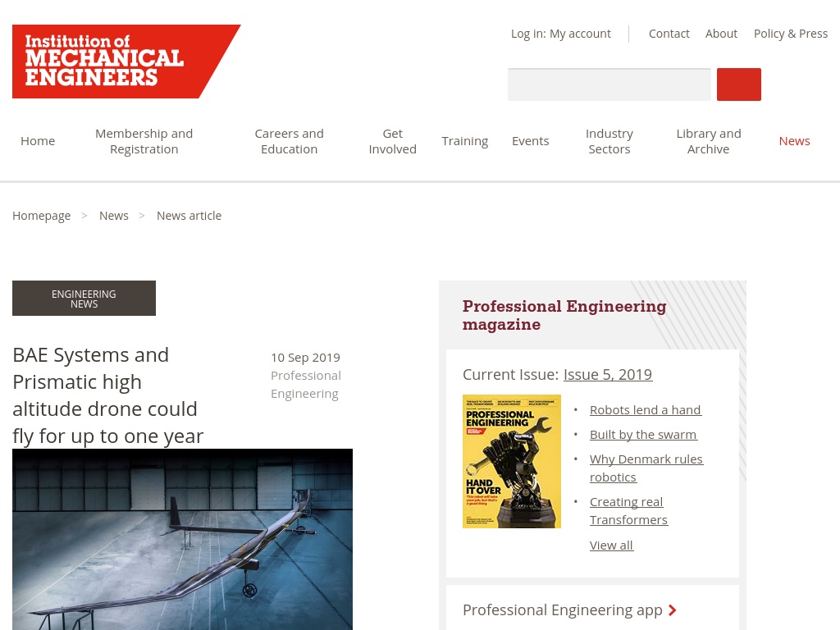The width and height of the screenshot is (840, 630).
Task: Click the Professional Engineering magazine heading
Action: 564,315
